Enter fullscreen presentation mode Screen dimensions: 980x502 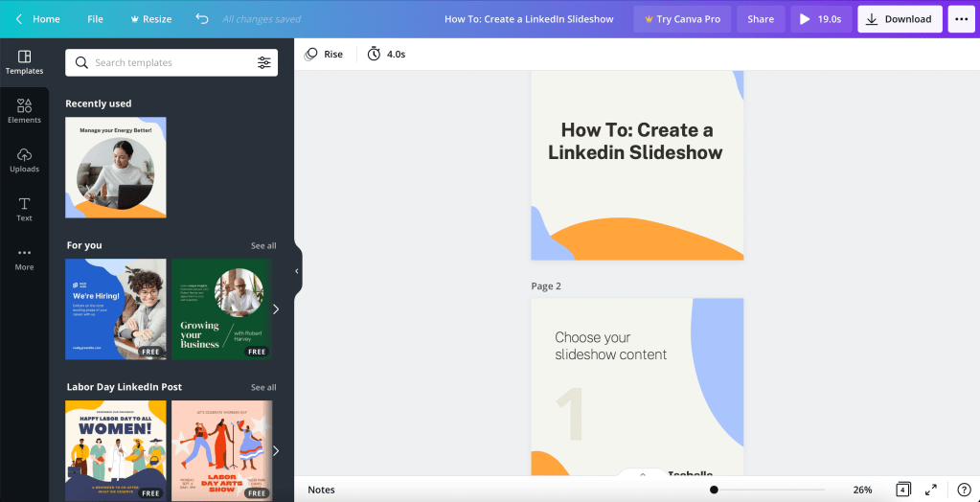pos(930,490)
